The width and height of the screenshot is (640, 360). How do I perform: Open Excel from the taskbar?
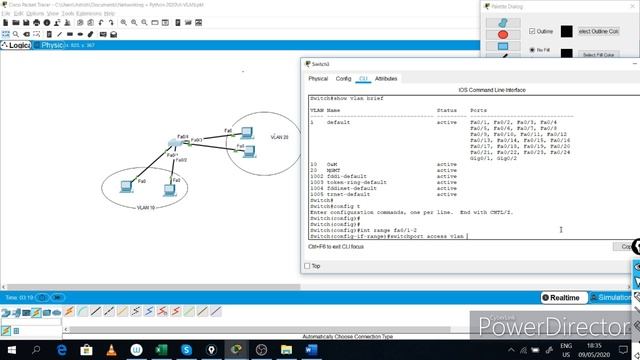tap(161, 350)
